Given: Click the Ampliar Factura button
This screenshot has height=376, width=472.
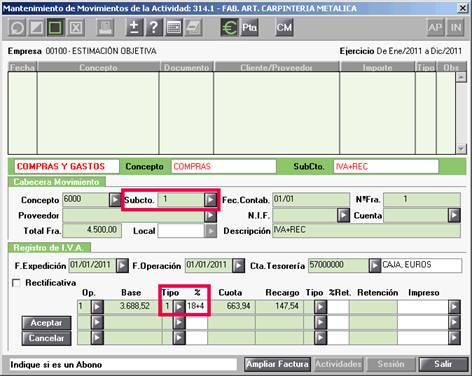Looking at the screenshot, I should 277,364.
